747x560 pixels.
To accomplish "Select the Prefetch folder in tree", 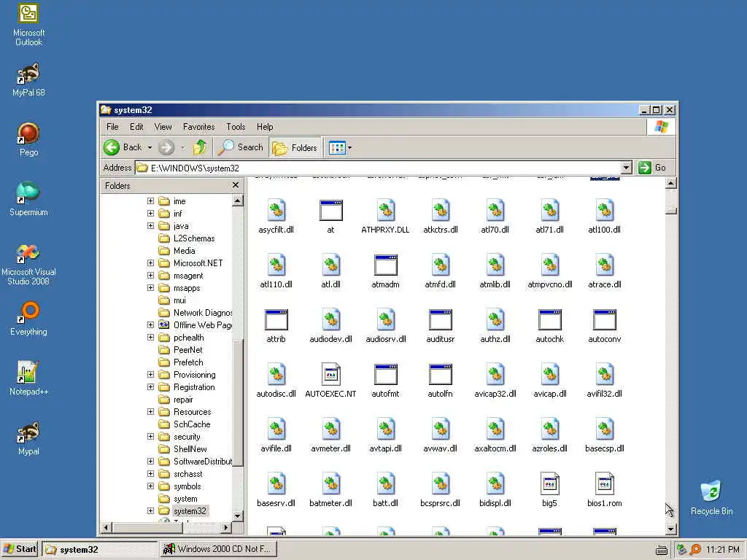I will [x=188, y=362].
